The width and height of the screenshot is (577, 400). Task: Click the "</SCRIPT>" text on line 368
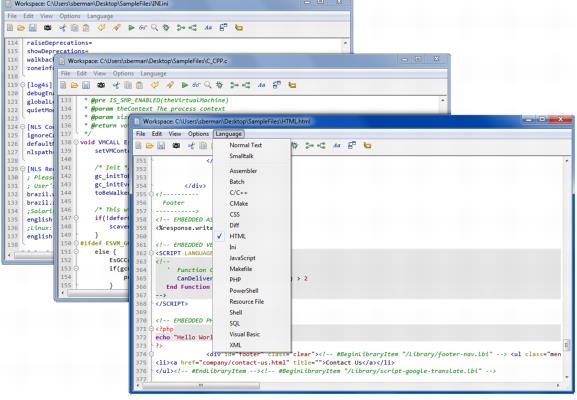pos(171,304)
